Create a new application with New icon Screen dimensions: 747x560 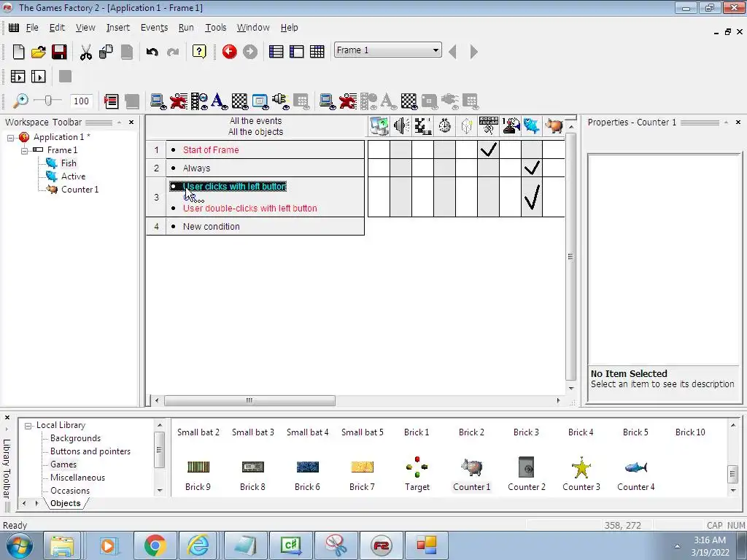18,52
